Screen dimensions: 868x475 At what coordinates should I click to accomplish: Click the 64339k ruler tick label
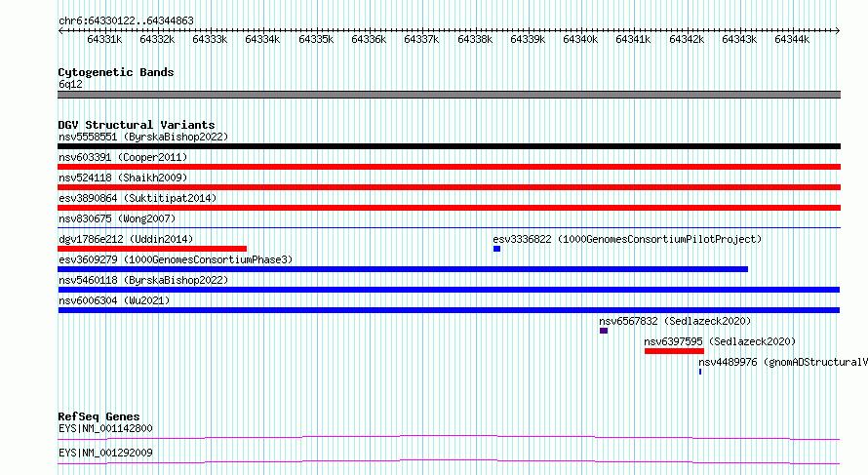pyautogui.click(x=528, y=40)
